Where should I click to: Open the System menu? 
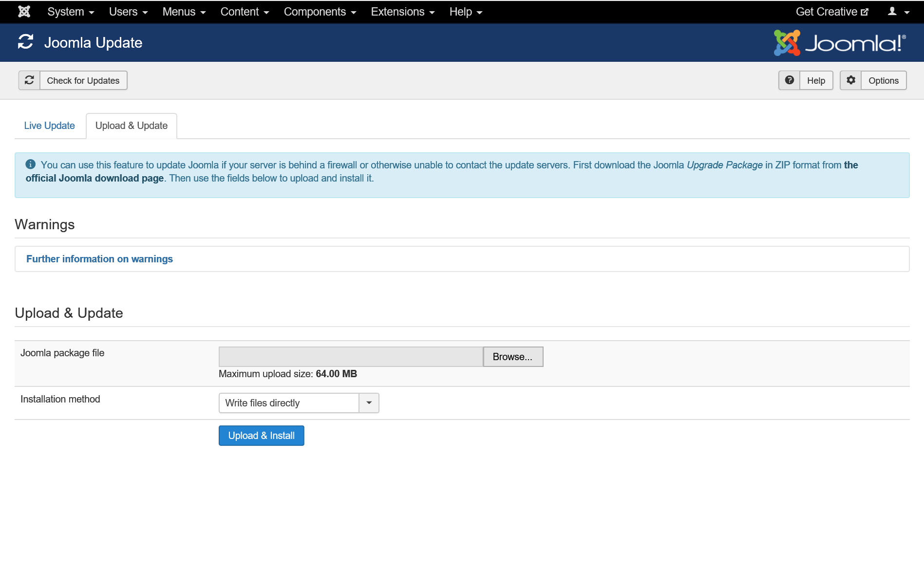[71, 12]
